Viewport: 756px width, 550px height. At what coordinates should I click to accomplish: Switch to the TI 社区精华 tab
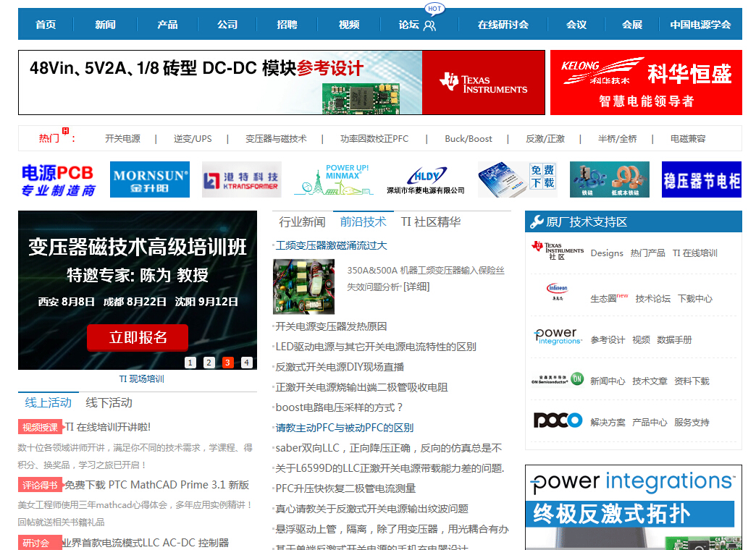point(431,221)
